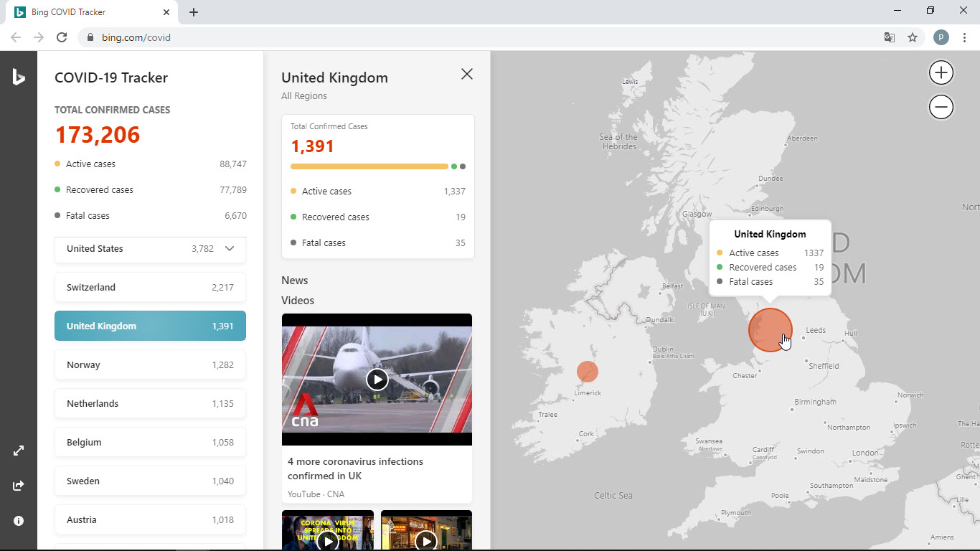Click Dublin label on the map
This screenshot has width=980, height=551.
coord(662,348)
